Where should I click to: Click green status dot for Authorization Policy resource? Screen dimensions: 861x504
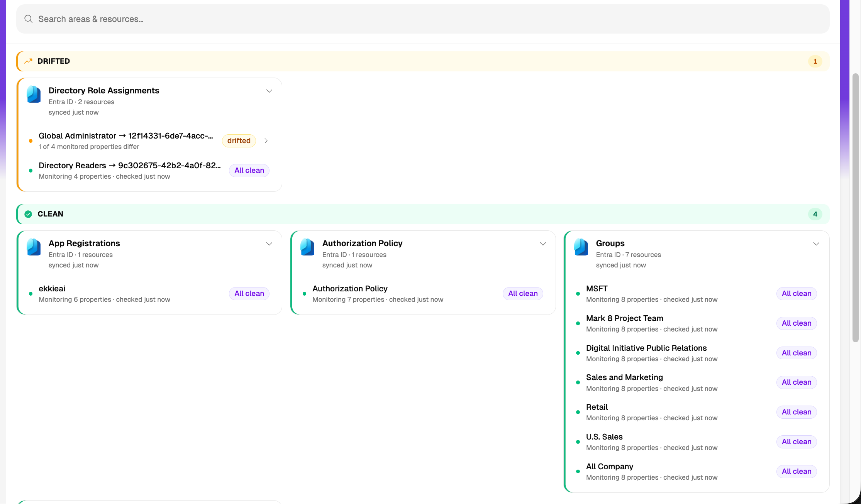coord(305,294)
